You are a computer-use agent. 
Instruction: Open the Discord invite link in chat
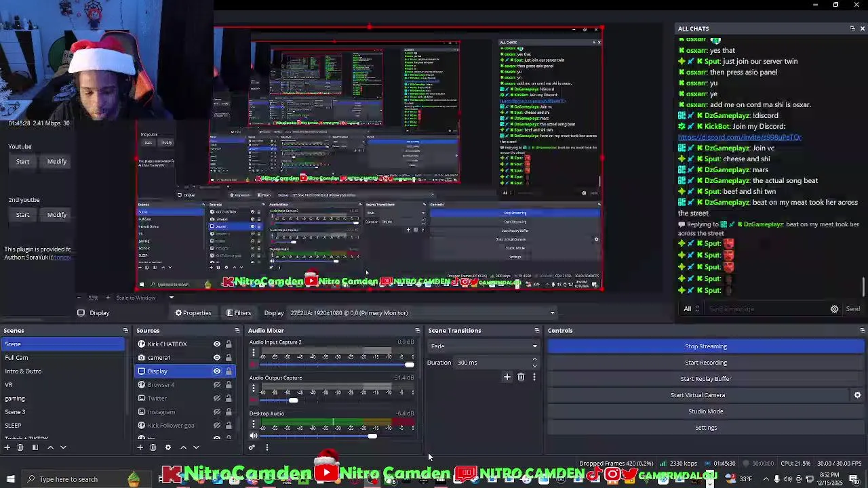(739, 137)
